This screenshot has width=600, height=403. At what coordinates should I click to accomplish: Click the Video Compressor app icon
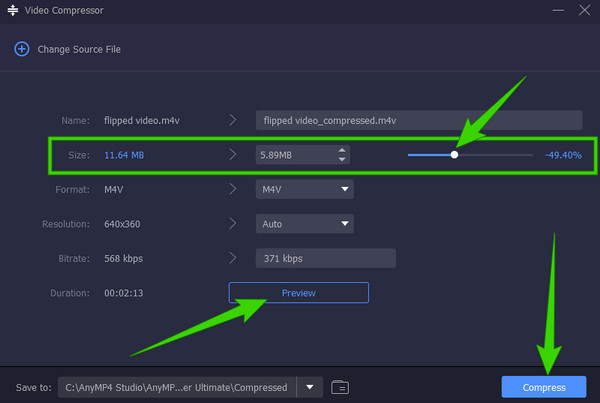(13, 10)
